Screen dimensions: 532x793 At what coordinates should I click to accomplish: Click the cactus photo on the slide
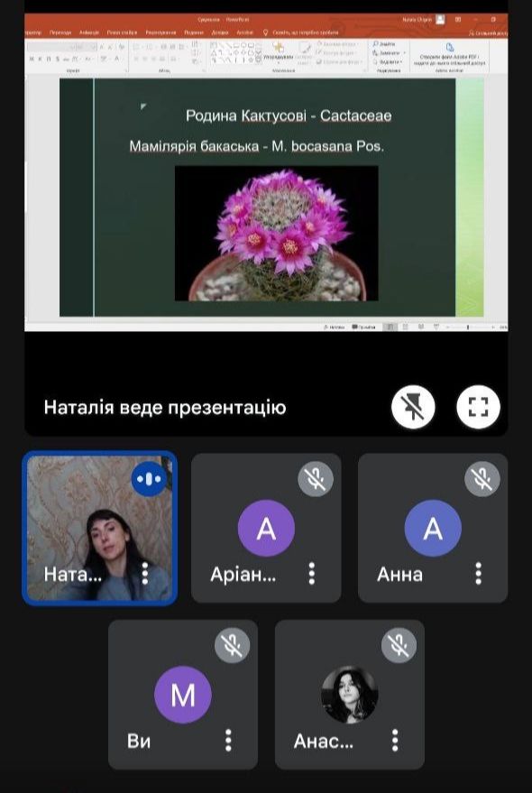point(277,233)
